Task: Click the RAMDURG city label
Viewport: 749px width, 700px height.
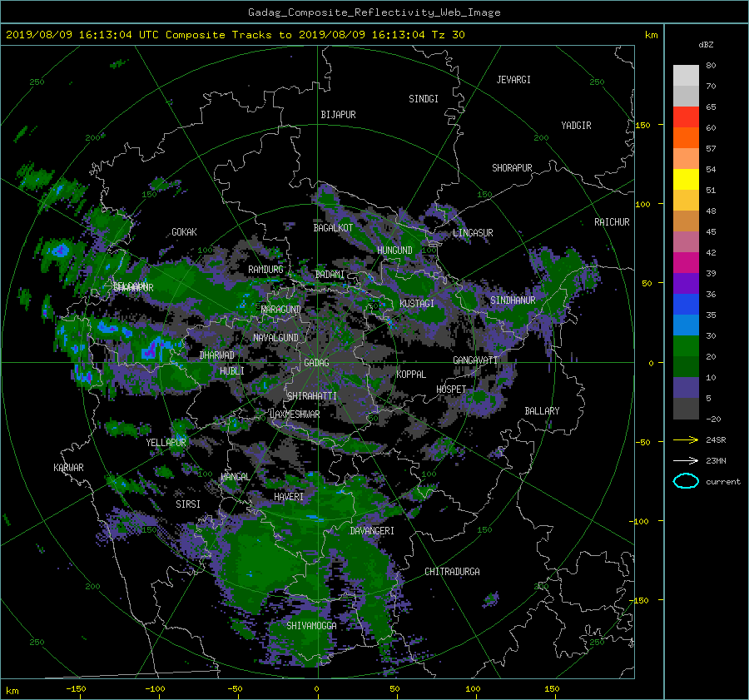Action: [265, 270]
